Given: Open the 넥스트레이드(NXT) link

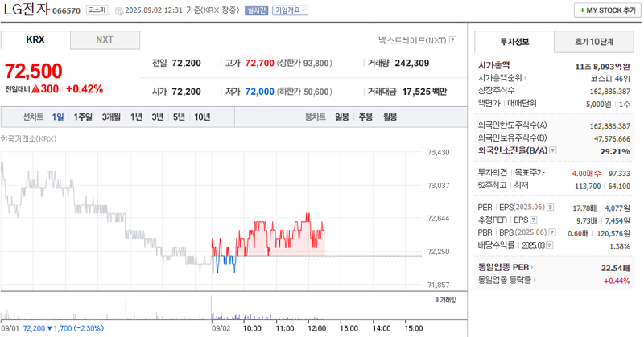Looking at the screenshot, I should (x=412, y=40).
